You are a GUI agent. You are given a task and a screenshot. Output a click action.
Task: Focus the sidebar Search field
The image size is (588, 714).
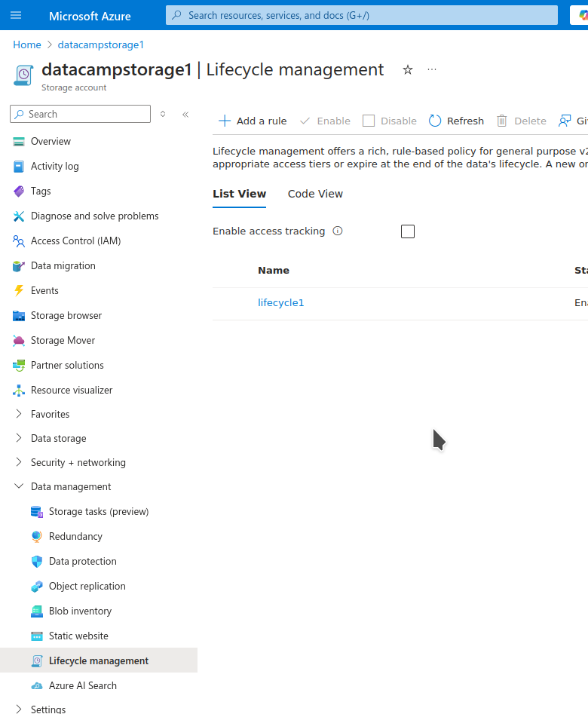pos(80,115)
